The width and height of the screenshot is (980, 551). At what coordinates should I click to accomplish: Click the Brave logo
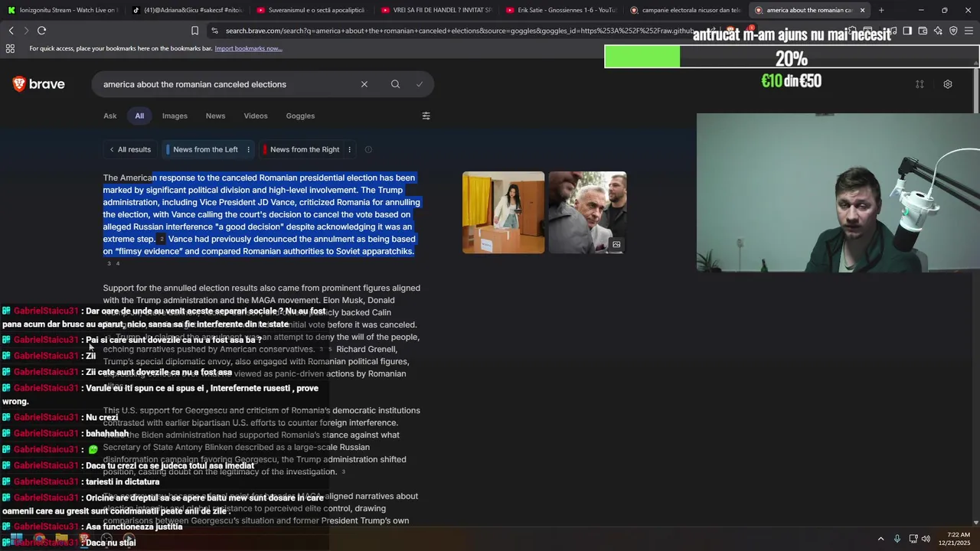(x=38, y=84)
